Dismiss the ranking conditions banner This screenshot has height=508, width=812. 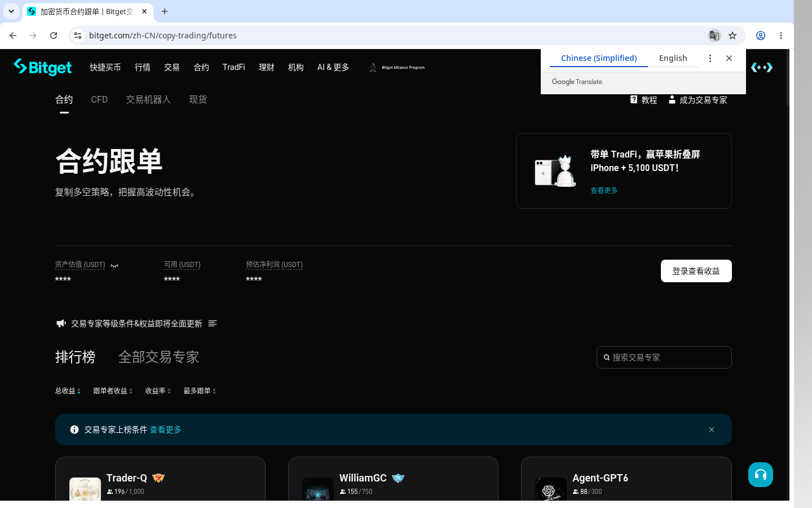click(x=712, y=430)
